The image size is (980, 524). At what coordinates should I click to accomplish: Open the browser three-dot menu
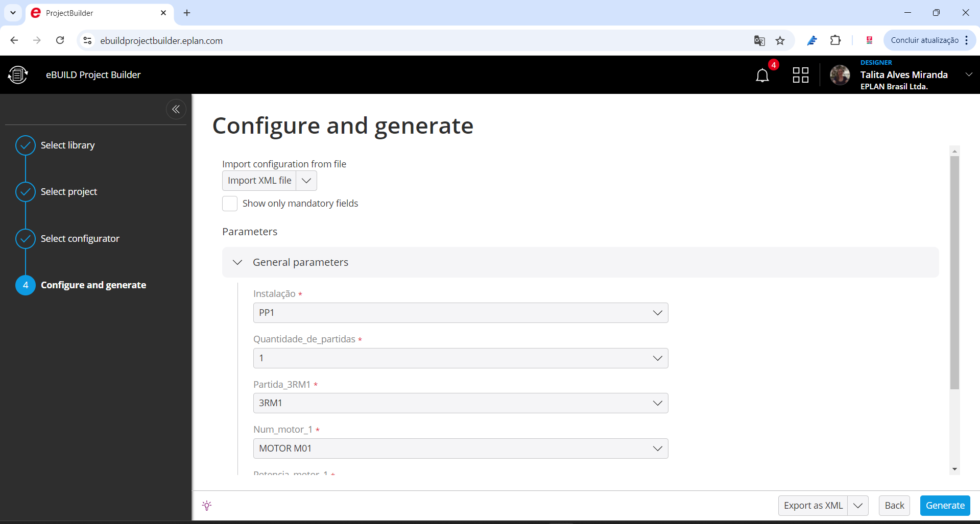(967, 40)
